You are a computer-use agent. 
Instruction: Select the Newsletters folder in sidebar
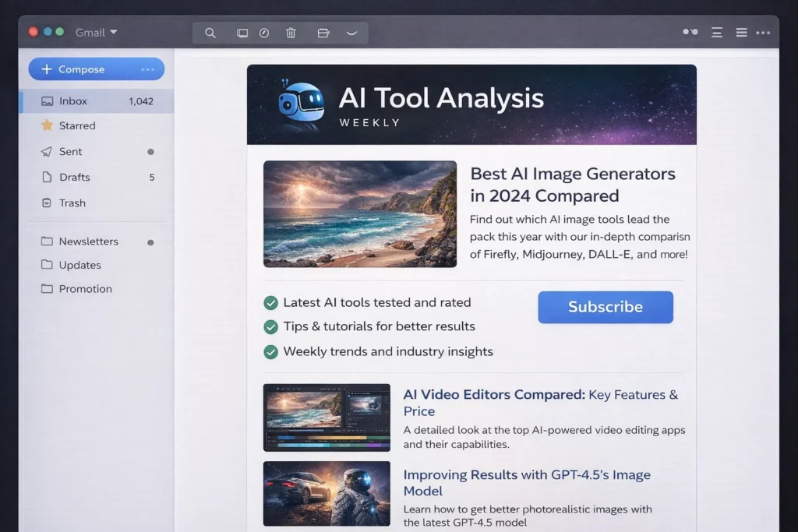88,241
